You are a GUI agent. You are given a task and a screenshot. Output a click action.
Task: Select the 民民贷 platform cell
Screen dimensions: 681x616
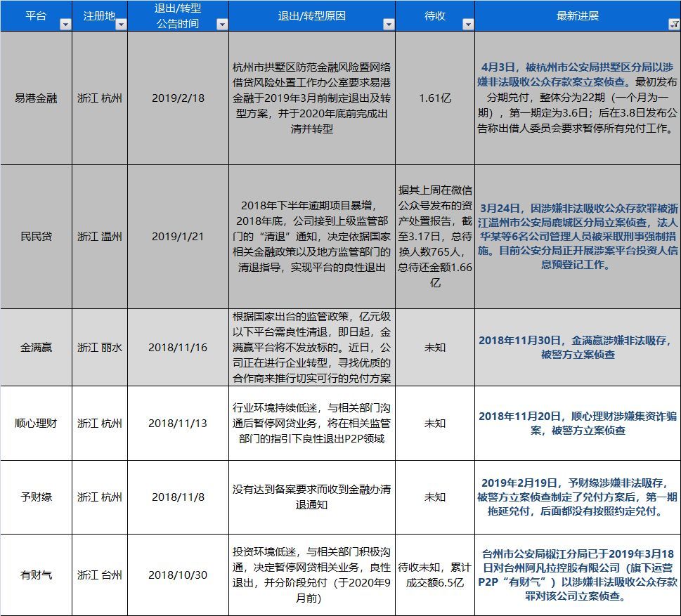(36, 237)
